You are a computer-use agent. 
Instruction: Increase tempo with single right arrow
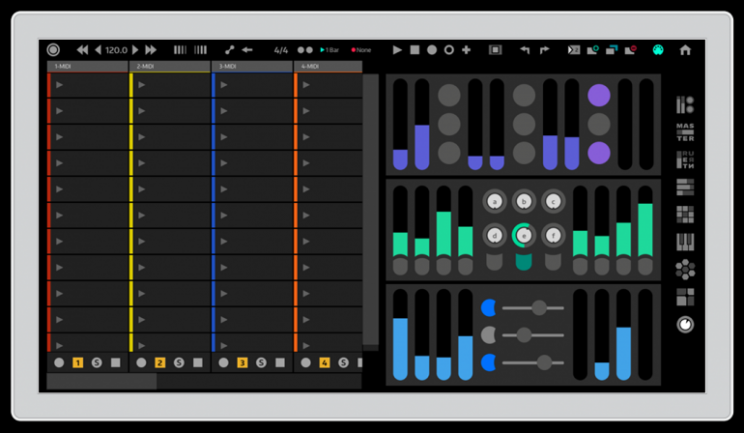pos(135,50)
